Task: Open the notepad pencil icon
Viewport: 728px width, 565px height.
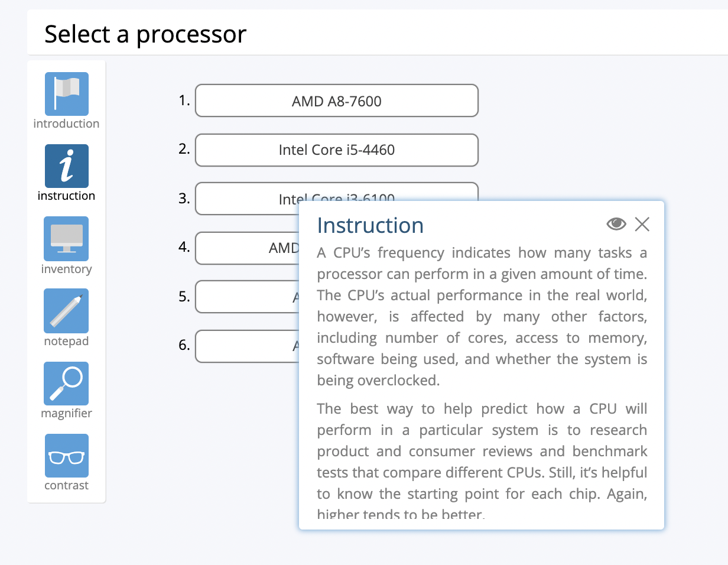Action: point(66,310)
